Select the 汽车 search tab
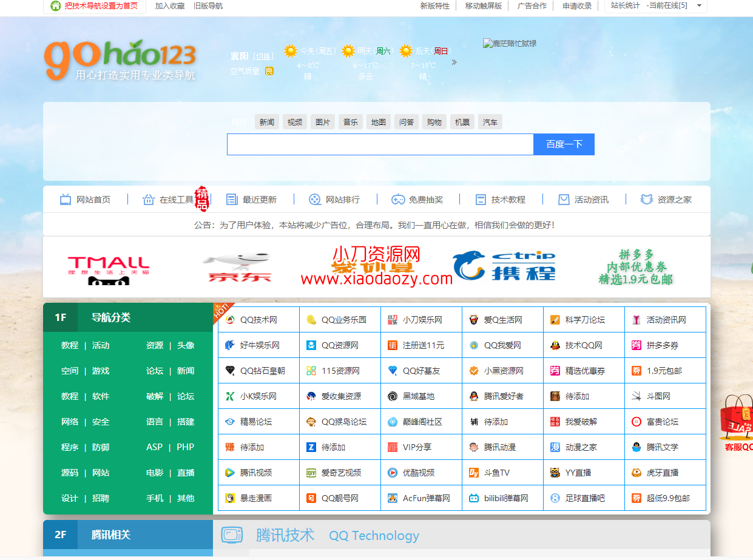This screenshot has width=753, height=560. [x=490, y=122]
